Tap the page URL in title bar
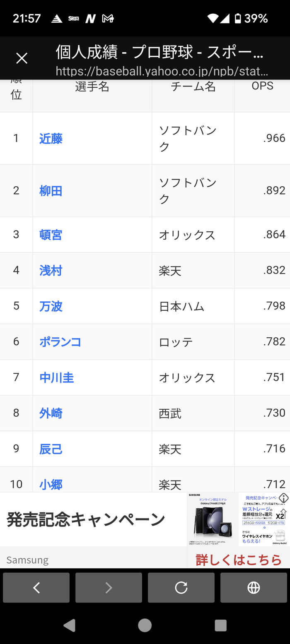 162,71
